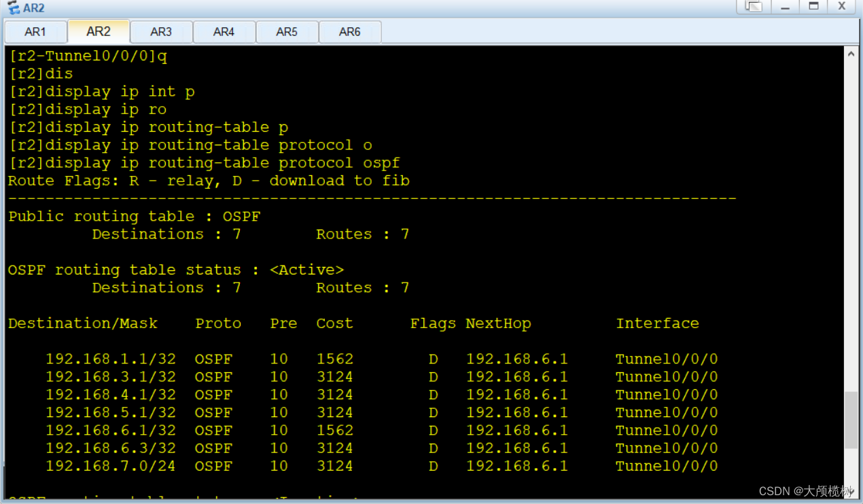The height and width of the screenshot is (504, 863).
Task: Switch to the AR1 tab
Action: pyautogui.click(x=35, y=32)
